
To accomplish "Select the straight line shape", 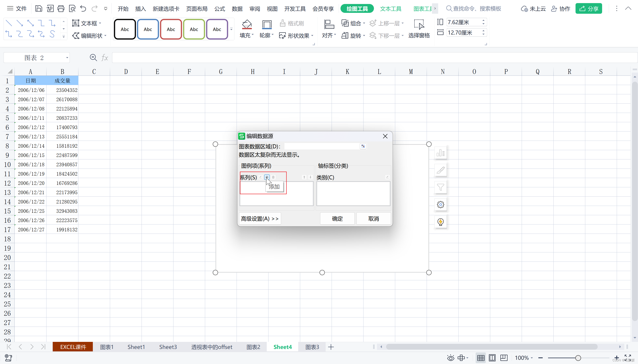I will (x=9, y=23).
